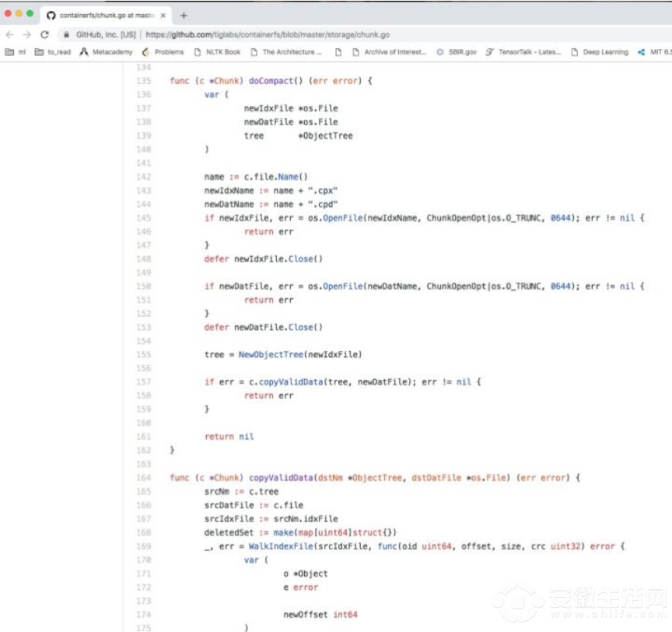This screenshot has width=672, height=632.
Task: Click line number 164
Action: (144, 478)
